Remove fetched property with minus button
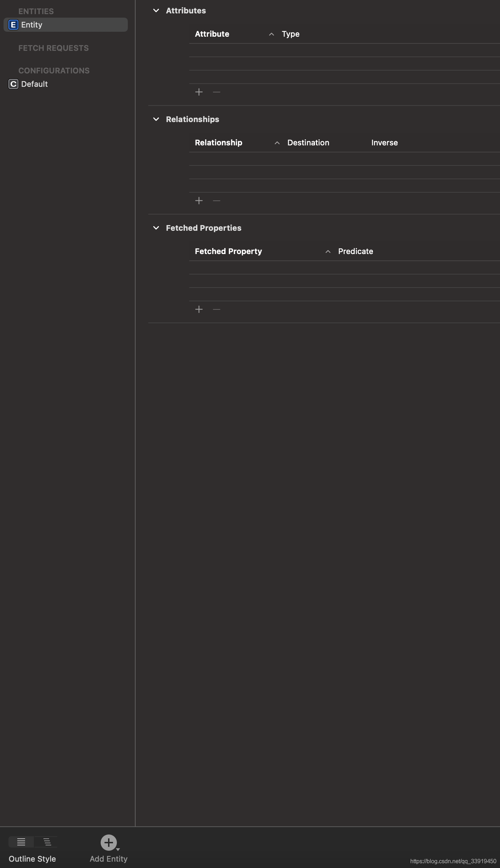The width and height of the screenshot is (500, 868). click(x=216, y=309)
